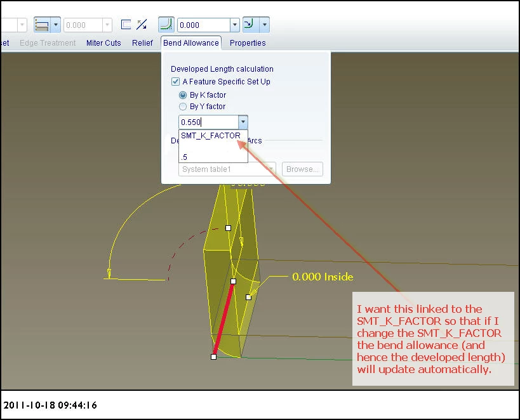Switch to the Properties tab
Viewport: 520px width, 420px height.
click(x=248, y=43)
